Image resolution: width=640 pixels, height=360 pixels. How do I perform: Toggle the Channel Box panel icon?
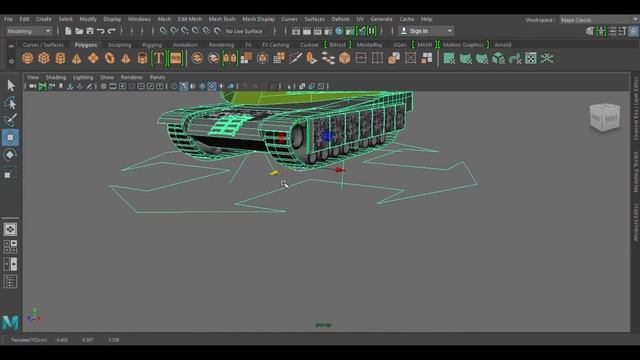pyautogui.click(x=633, y=31)
